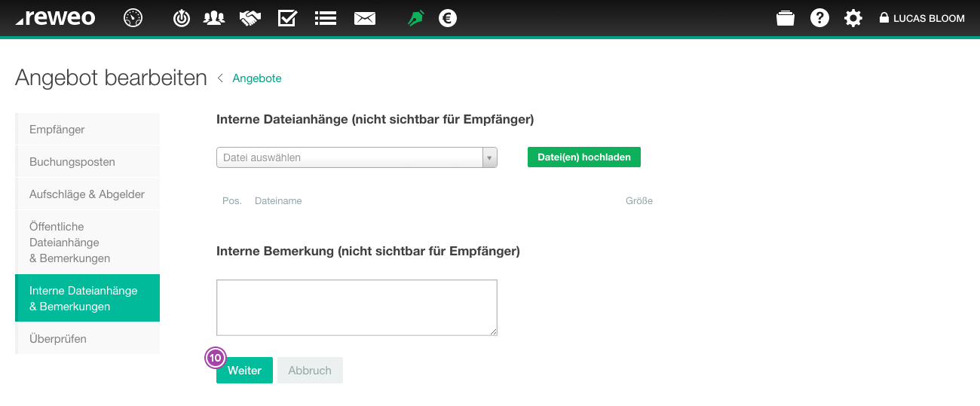Screen dimensions: 980x406
Task: Open the dashboard gauge icon
Action: tap(133, 18)
